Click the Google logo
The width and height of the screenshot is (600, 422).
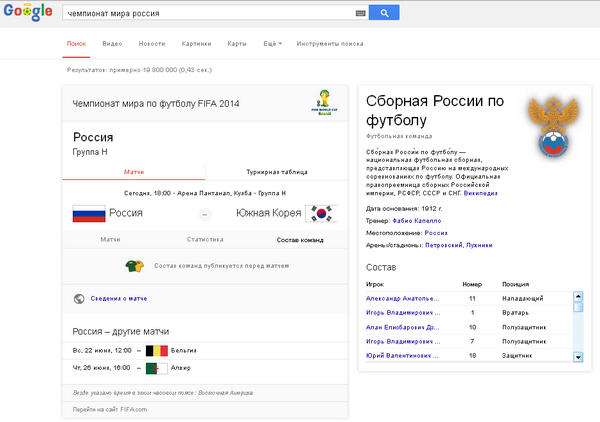point(28,12)
